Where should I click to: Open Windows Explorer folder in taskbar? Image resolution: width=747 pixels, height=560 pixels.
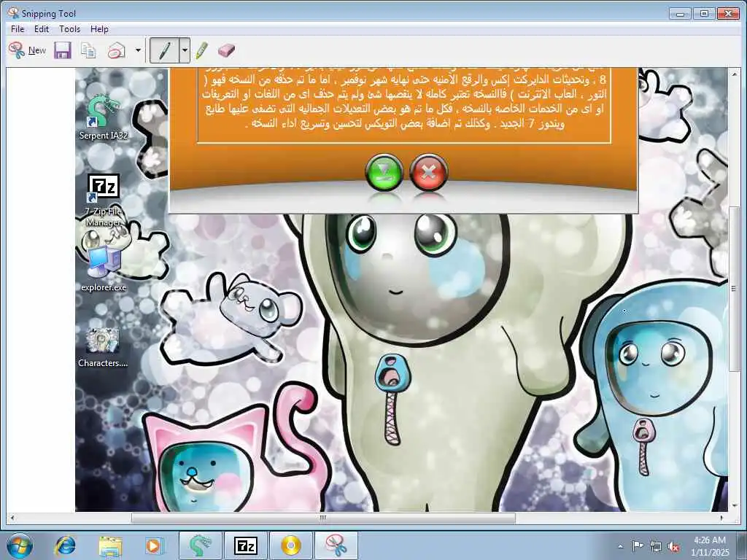[110, 545]
